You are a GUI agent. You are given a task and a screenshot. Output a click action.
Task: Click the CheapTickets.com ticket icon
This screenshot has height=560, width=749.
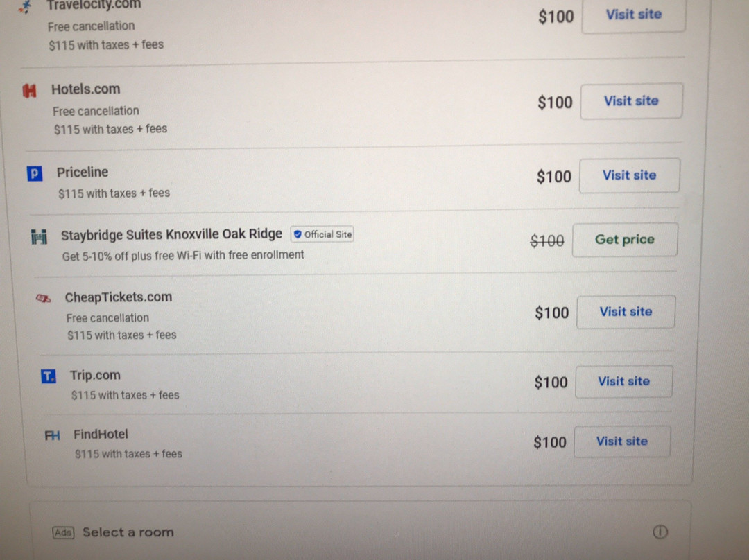coord(44,299)
